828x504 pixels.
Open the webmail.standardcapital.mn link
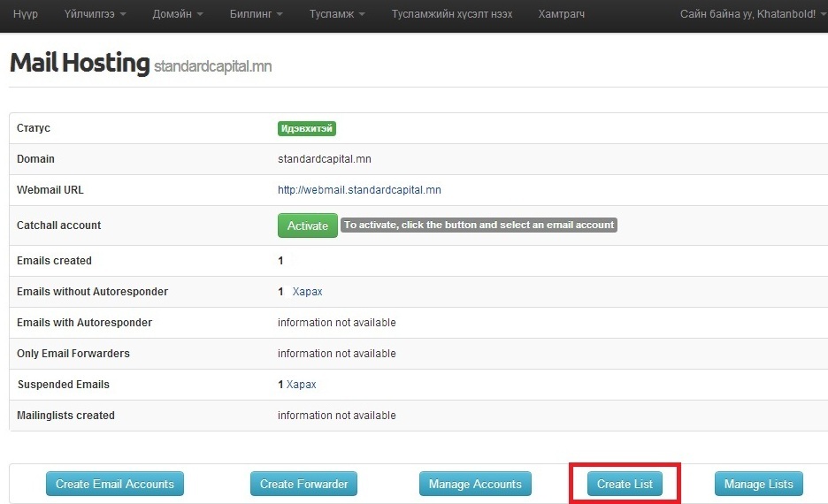[359, 190]
